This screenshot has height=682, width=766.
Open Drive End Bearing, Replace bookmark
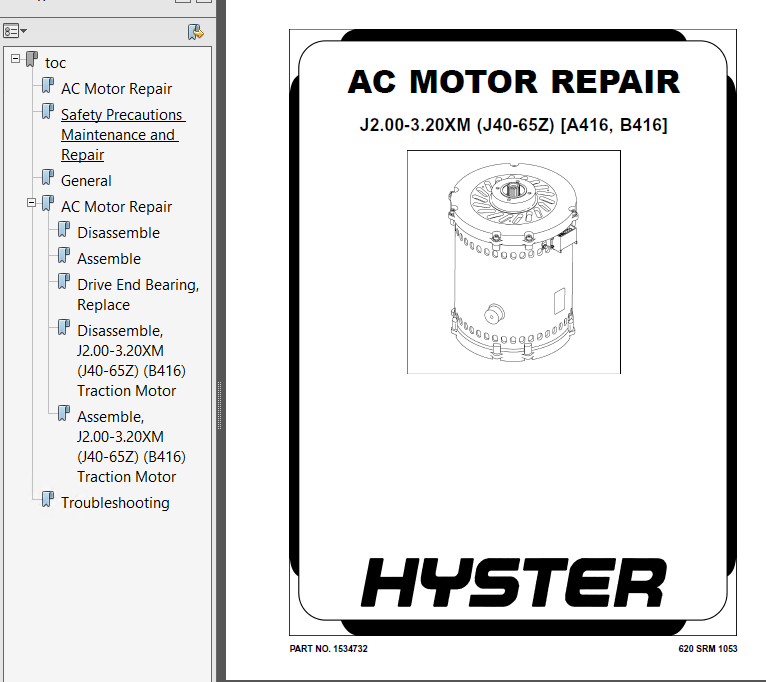coord(138,295)
